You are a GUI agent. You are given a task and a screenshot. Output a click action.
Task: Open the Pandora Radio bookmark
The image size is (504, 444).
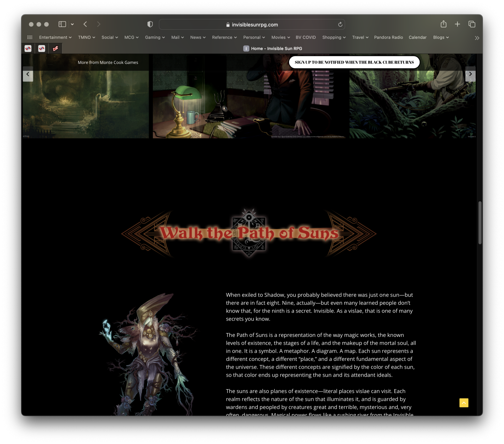(x=388, y=37)
